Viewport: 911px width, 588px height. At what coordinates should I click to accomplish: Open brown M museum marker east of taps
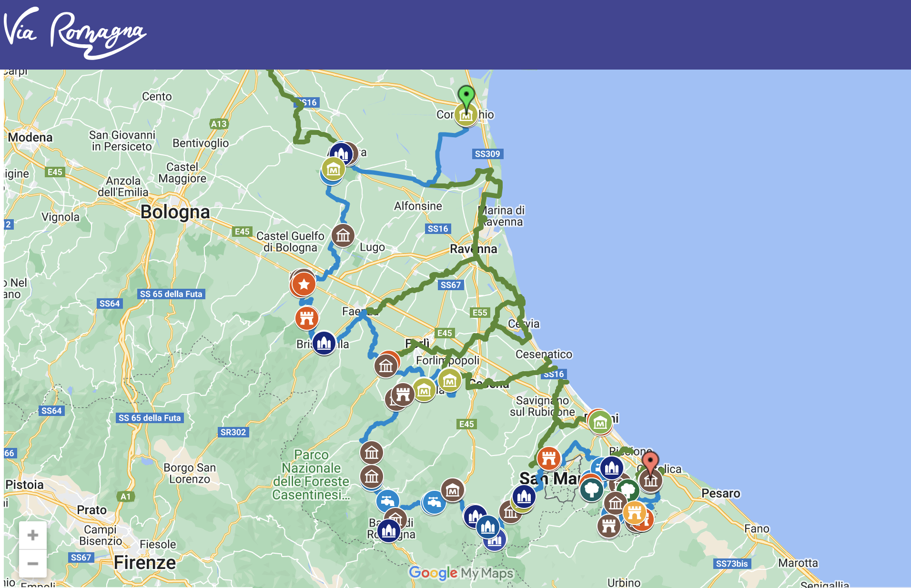453,490
